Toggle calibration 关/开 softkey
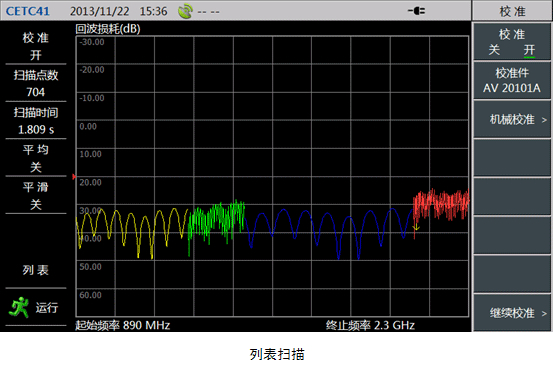 (x=511, y=42)
